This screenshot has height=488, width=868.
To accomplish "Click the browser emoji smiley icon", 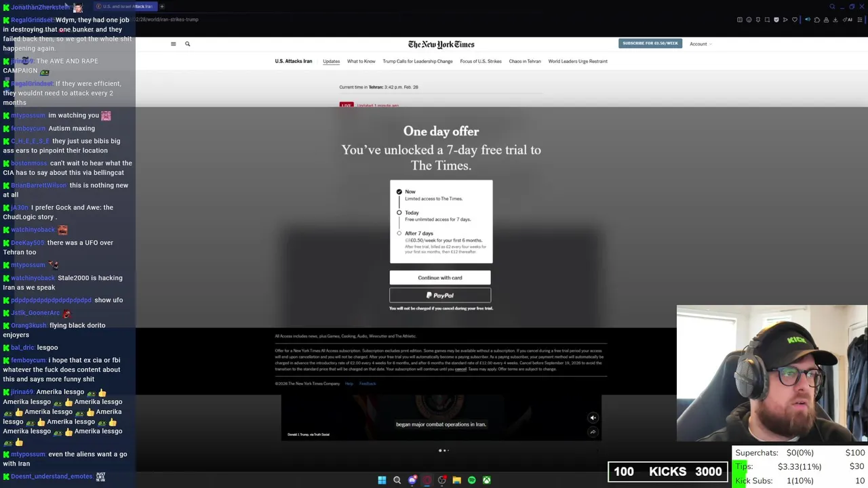I will [x=749, y=20].
